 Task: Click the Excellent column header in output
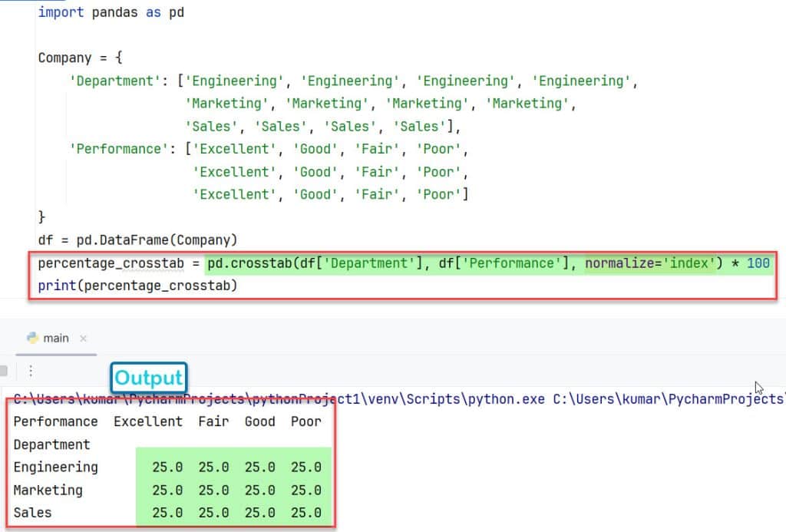point(147,421)
